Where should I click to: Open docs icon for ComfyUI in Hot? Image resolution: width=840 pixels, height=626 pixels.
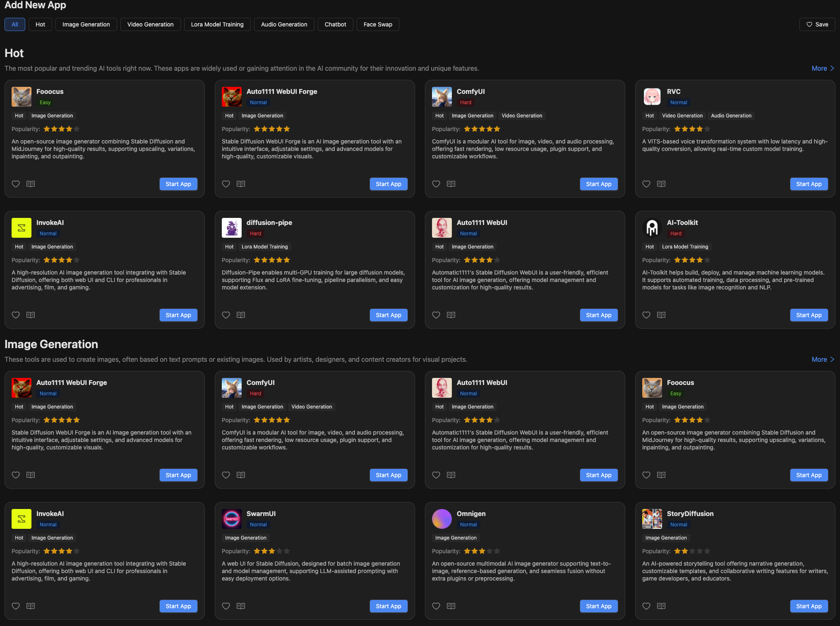[x=451, y=184]
